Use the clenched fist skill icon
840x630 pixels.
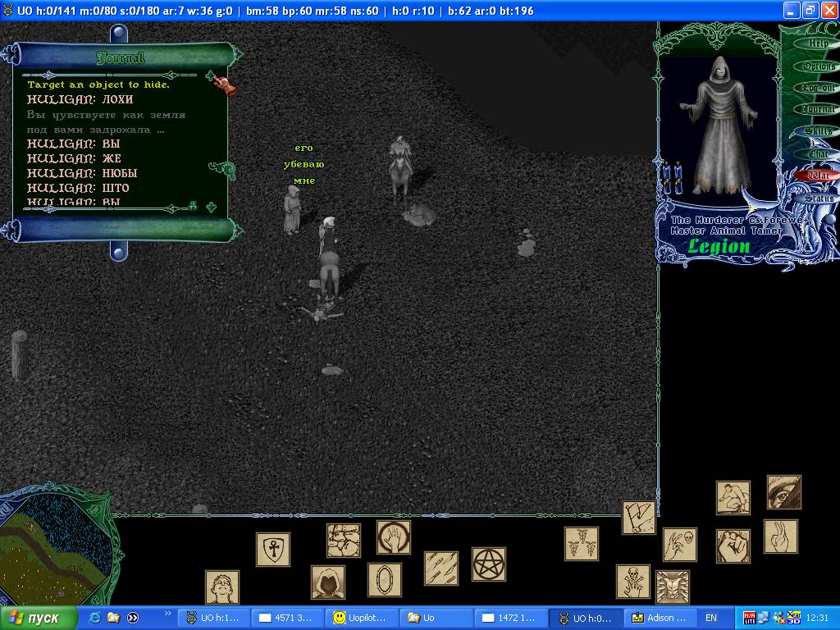[733, 546]
